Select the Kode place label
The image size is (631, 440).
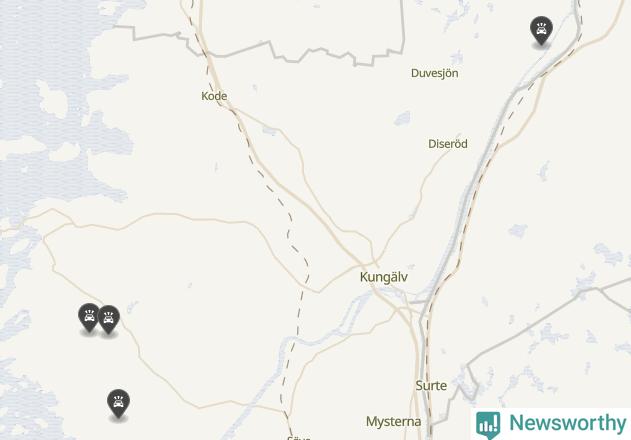pos(214,96)
